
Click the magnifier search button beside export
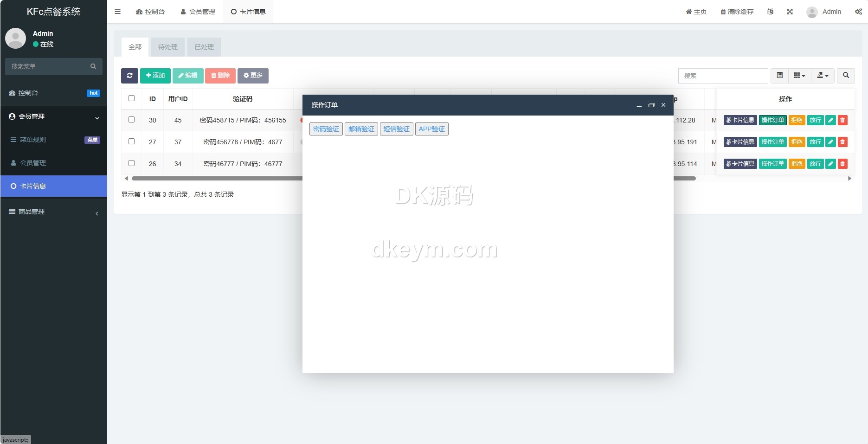tap(846, 76)
